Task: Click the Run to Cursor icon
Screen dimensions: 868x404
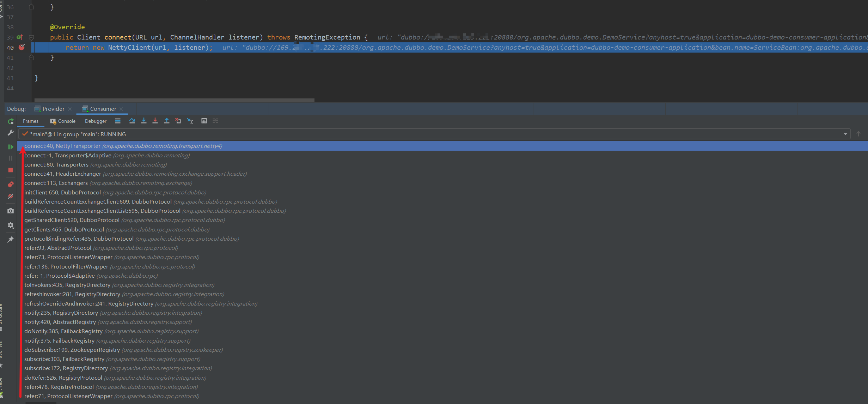Action: coord(190,121)
